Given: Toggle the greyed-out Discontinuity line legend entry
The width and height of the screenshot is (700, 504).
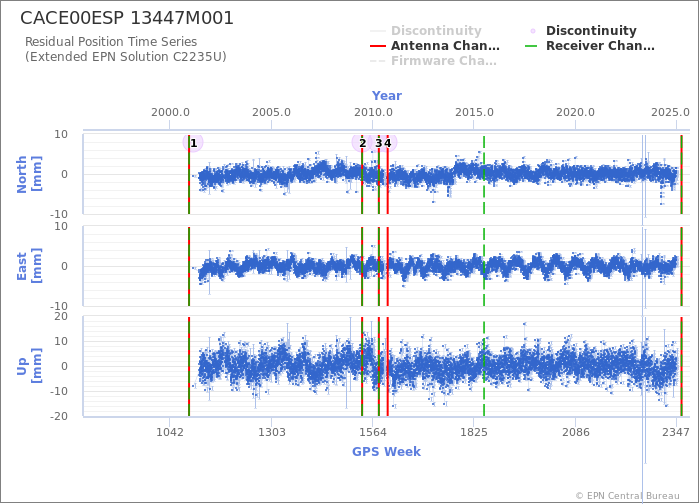Looking at the screenshot, I should click(x=426, y=30).
